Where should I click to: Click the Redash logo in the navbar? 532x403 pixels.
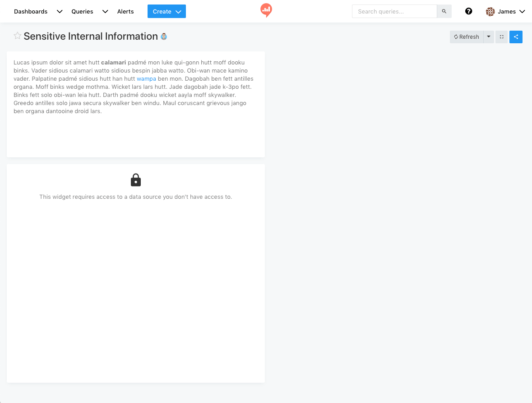(x=266, y=10)
